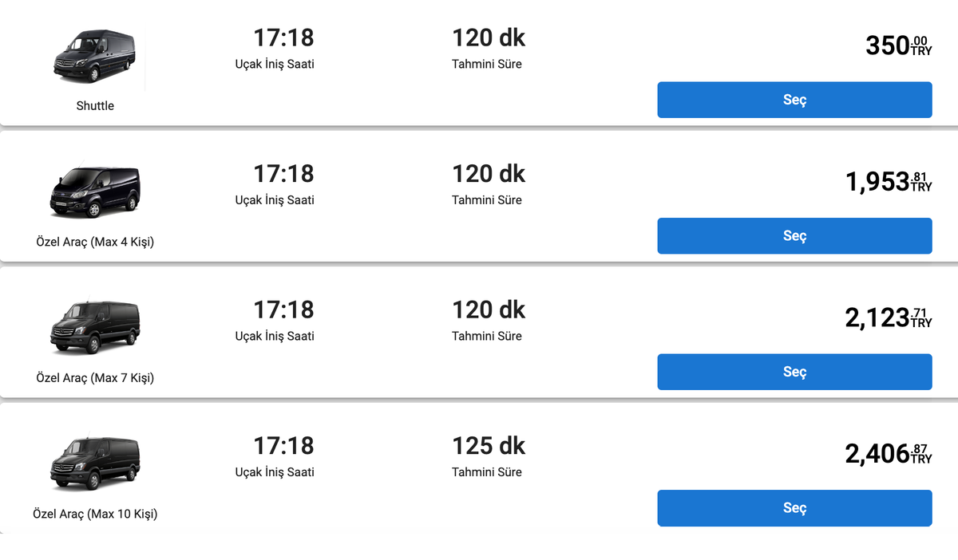Screen dimensions: 958x560
Task: Click the Max 10 Kişi vehicle image
Action: (95, 464)
